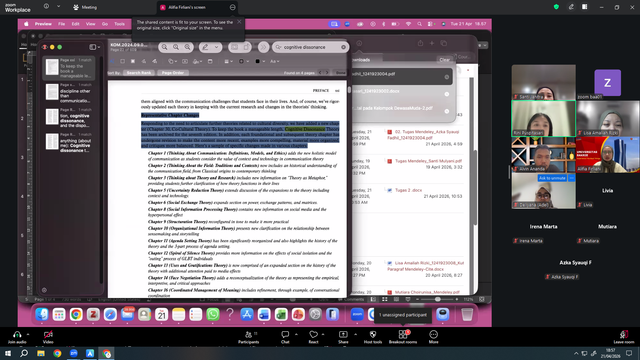Reveal the Fadhil_1241923004.pdf download in Finder
Viewport: 640px width, 360px height.
(x=447, y=77)
